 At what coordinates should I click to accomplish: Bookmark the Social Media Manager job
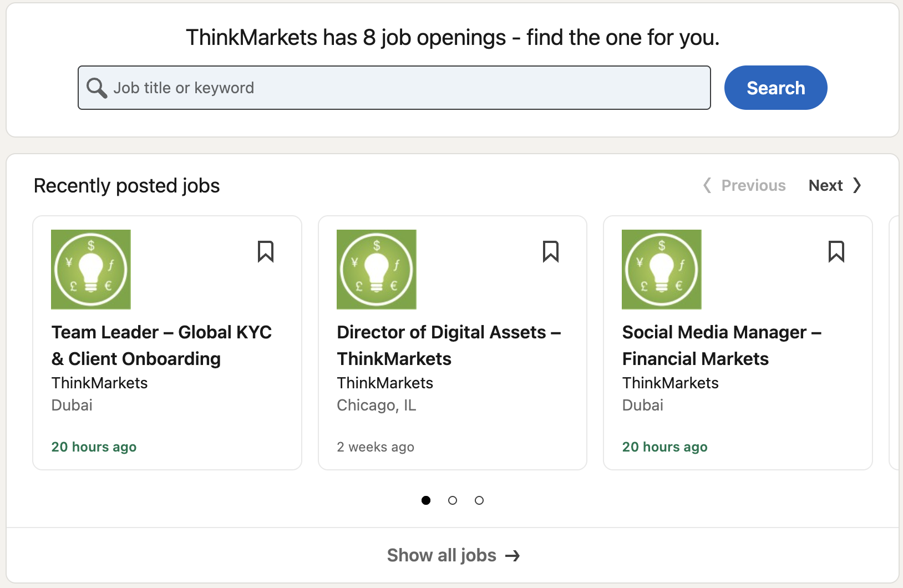click(836, 251)
